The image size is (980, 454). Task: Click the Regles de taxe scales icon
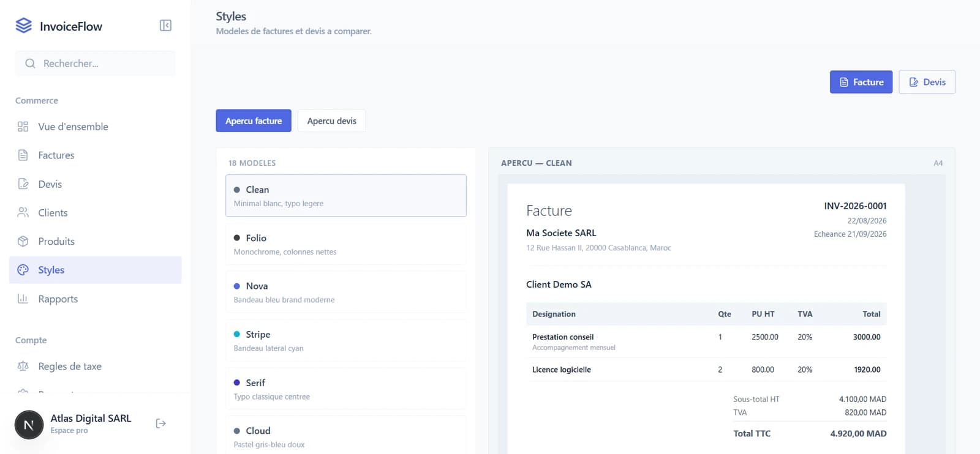pos(23,366)
